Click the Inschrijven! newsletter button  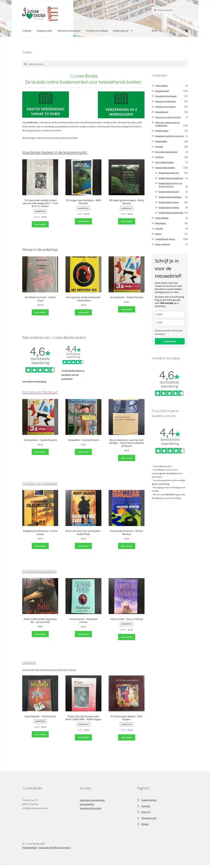(x=170, y=341)
